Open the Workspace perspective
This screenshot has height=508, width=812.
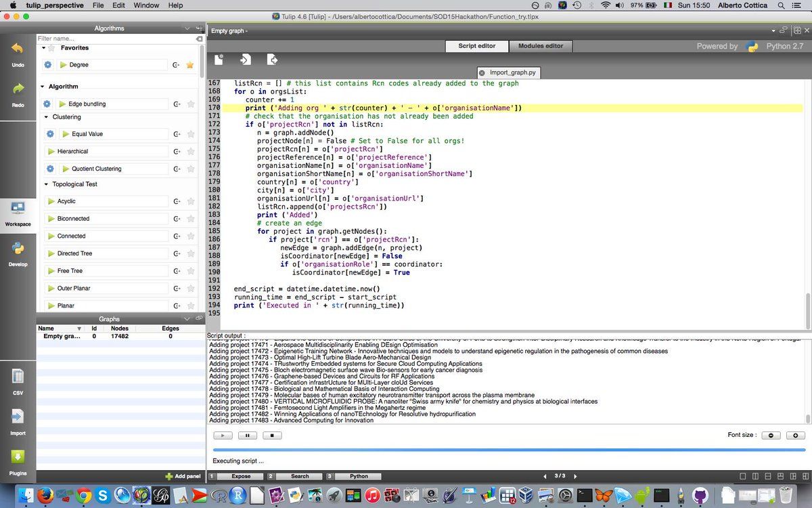18,213
